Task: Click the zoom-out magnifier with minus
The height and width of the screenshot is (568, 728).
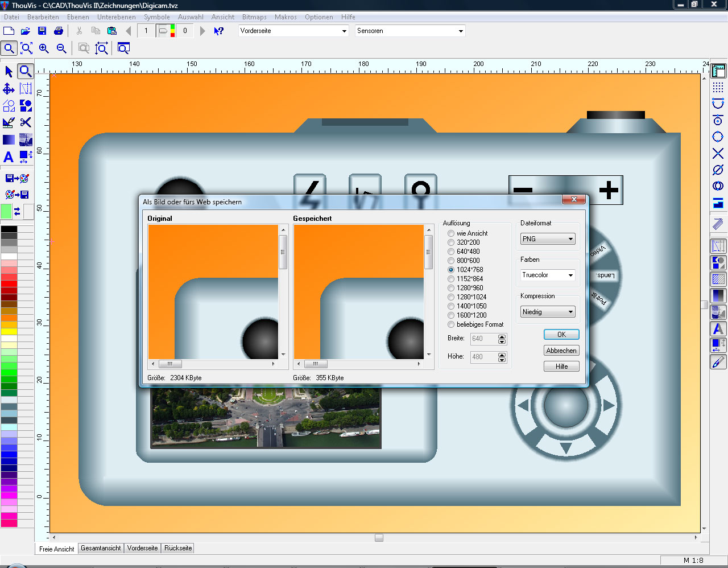Action: pos(61,48)
